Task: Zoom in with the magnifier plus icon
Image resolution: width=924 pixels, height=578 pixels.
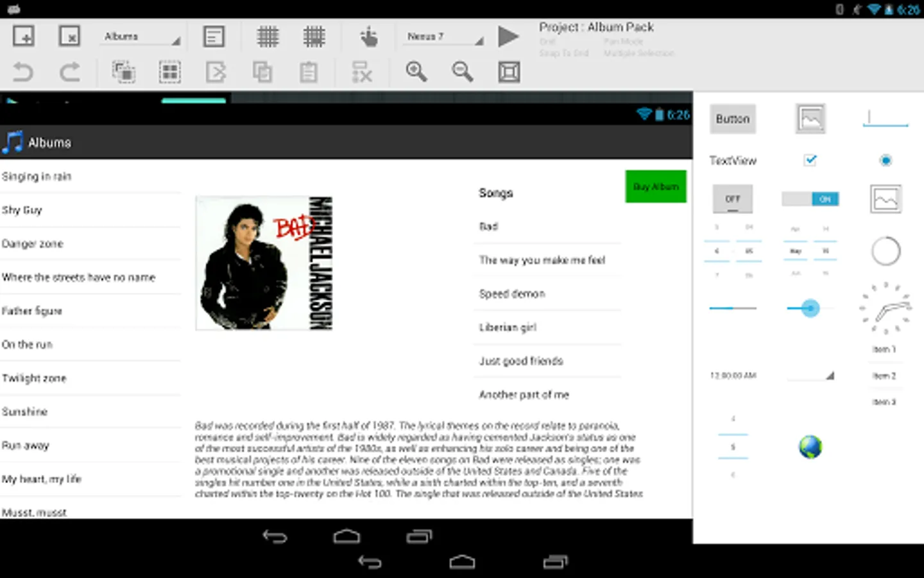Action: click(x=416, y=71)
